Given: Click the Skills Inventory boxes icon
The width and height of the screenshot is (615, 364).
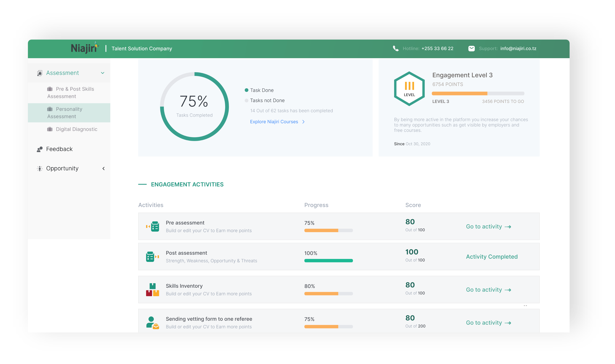Looking at the screenshot, I should [x=152, y=290].
